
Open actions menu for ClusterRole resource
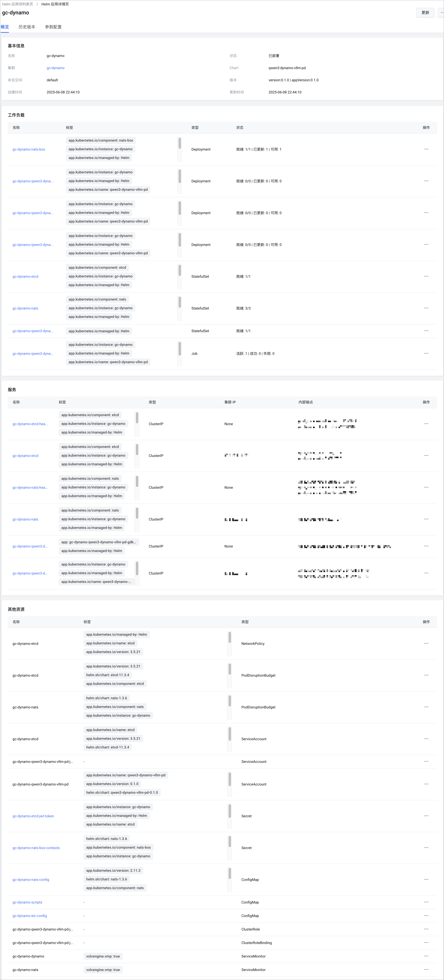(426, 929)
